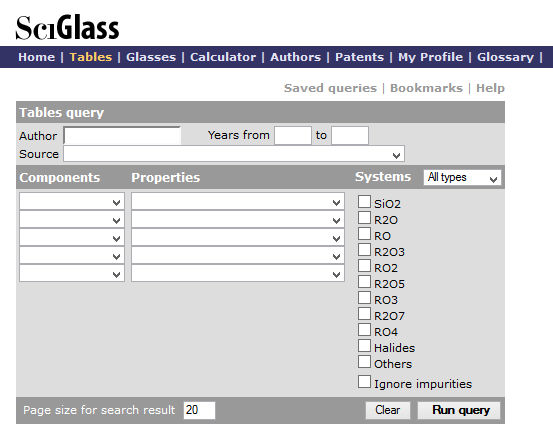Go to the Calculator page
Screen dimensions: 553x434
pyautogui.click(x=223, y=57)
